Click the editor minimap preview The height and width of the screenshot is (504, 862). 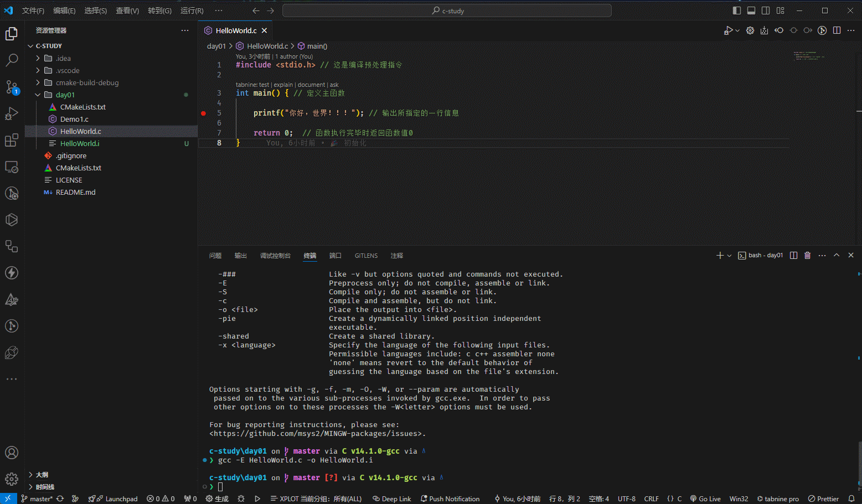coord(808,56)
